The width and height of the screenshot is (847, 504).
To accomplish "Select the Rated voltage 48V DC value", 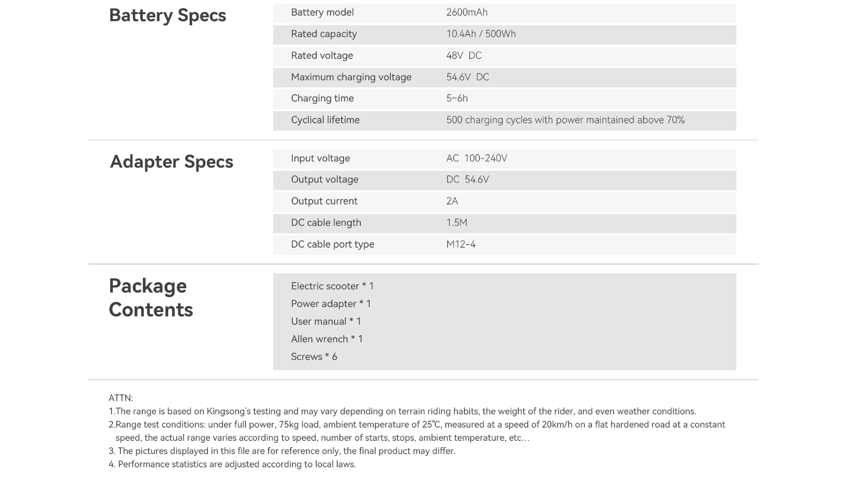I will click(464, 55).
